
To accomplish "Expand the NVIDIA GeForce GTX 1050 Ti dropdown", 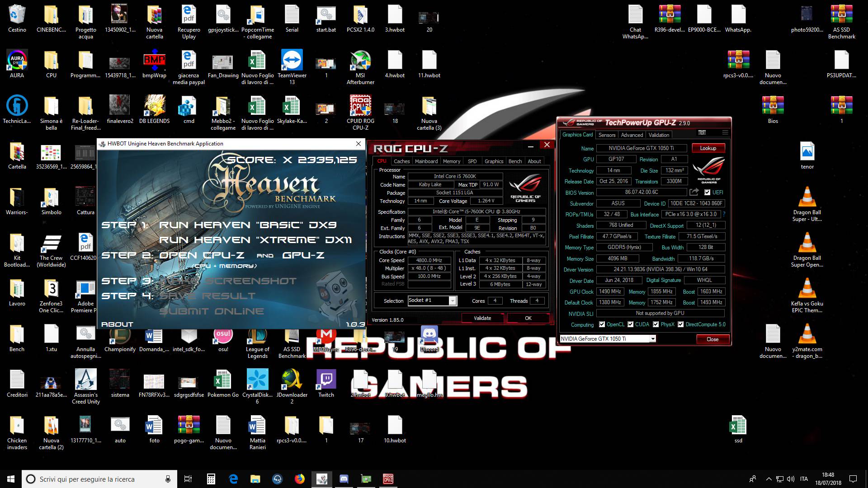I will 652,339.
